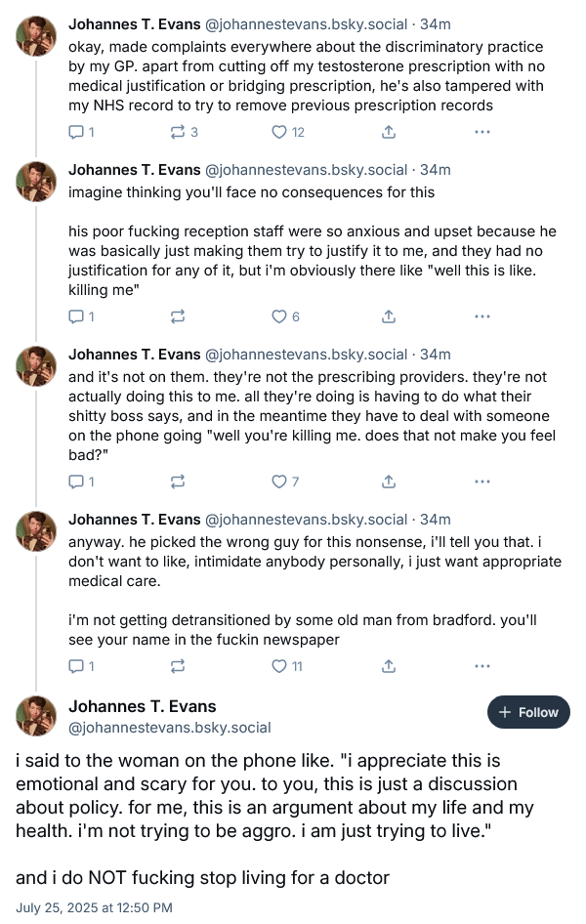Open more options on the first post
This screenshot has width=586, height=924.
(481, 132)
